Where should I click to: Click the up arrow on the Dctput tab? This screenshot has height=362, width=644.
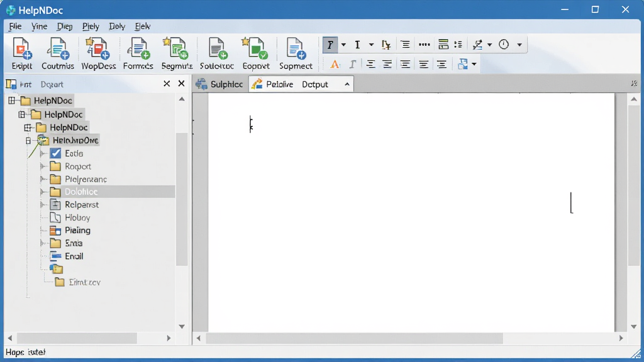347,84
